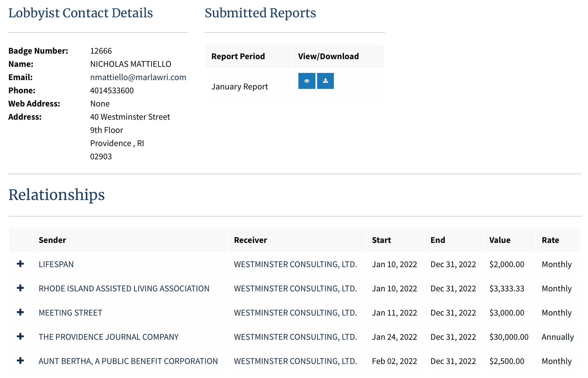This screenshot has width=588, height=378.
Task: Open nmattiello@marlawri.com email link
Action: point(138,77)
